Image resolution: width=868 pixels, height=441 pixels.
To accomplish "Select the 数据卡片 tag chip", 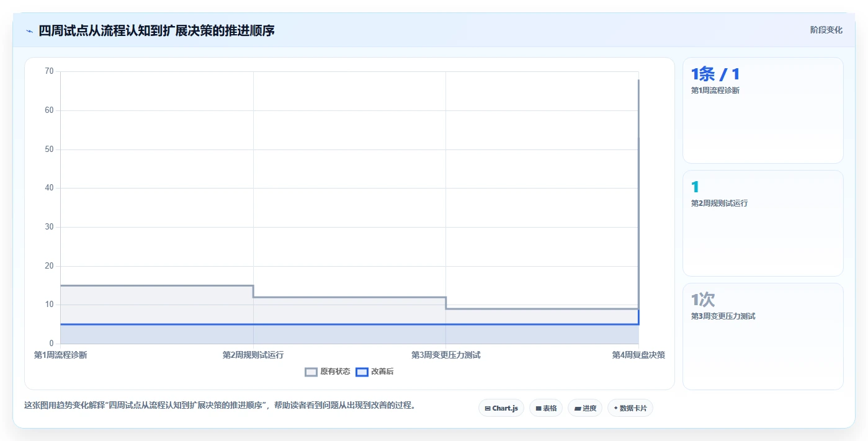I will pos(630,408).
